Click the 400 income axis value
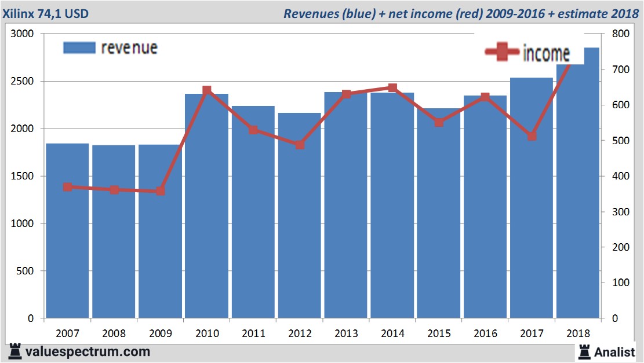 [621, 176]
